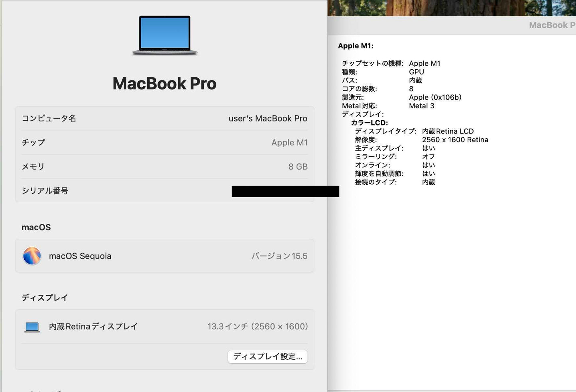Click コアの総数: label

360,89
